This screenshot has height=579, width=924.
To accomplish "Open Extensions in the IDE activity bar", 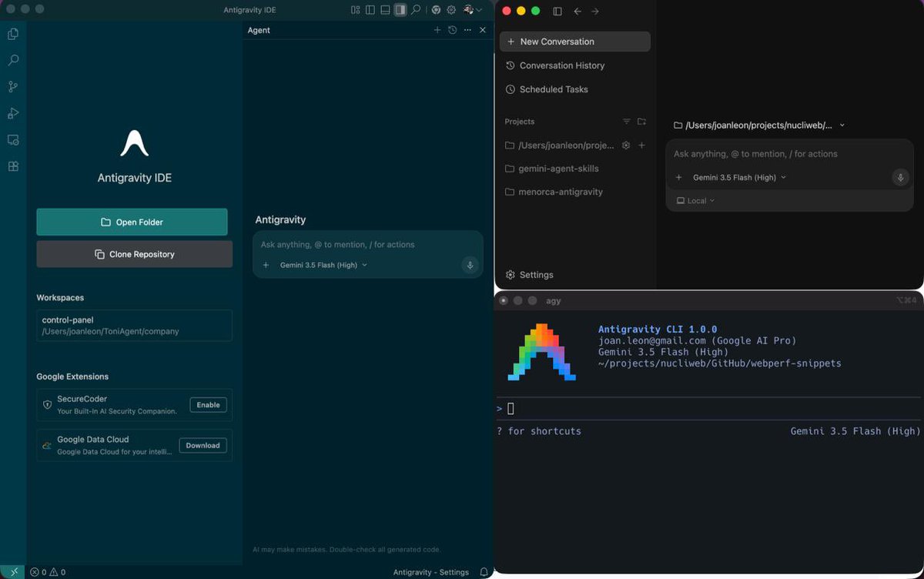I will (13, 166).
